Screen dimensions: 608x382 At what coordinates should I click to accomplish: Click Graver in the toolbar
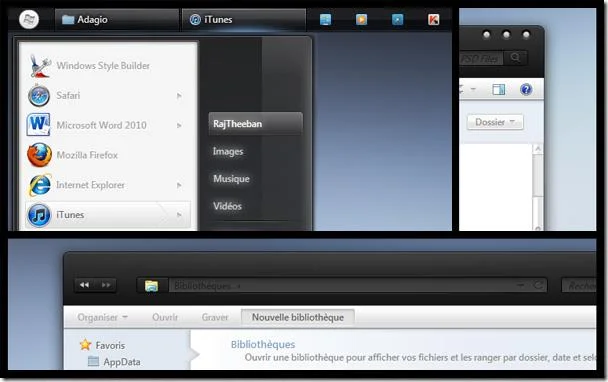point(215,317)
